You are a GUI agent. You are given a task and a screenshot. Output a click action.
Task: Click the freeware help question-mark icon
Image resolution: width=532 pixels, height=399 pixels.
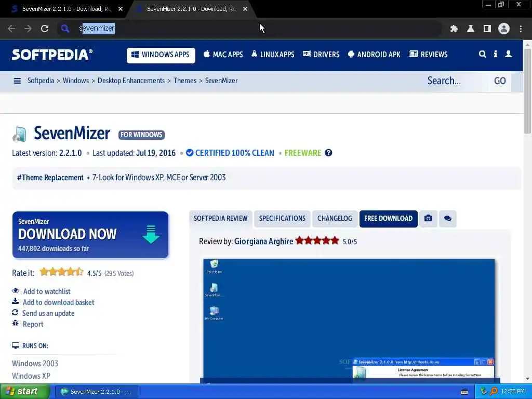point(328,153)
